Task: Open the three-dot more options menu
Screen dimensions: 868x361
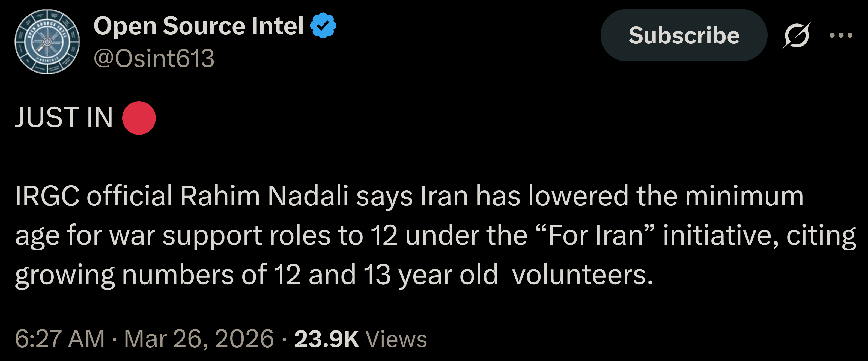Action: click(841, 35)
